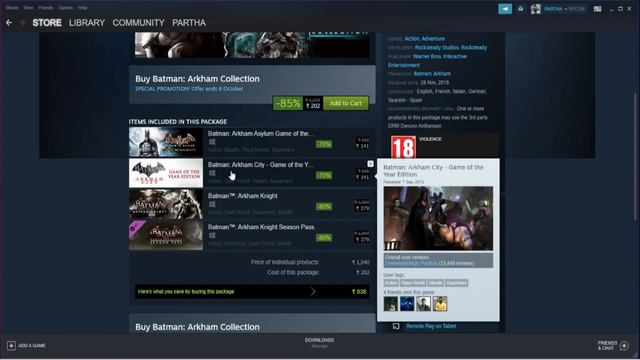Open the inbox envelope icon

click(x=520, y=9)
